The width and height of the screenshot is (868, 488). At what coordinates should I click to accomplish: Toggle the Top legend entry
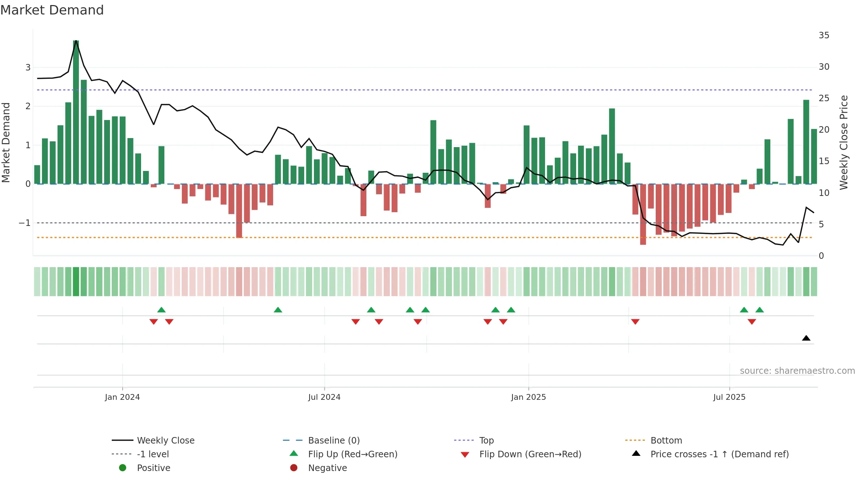[x=474, y=440]
